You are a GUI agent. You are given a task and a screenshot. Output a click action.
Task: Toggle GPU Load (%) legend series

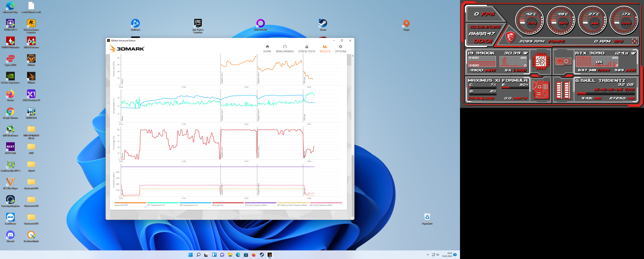point(217,205)
